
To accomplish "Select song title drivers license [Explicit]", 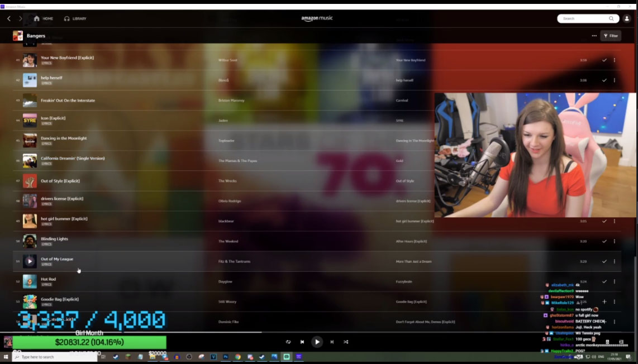I will click(62, 199).
